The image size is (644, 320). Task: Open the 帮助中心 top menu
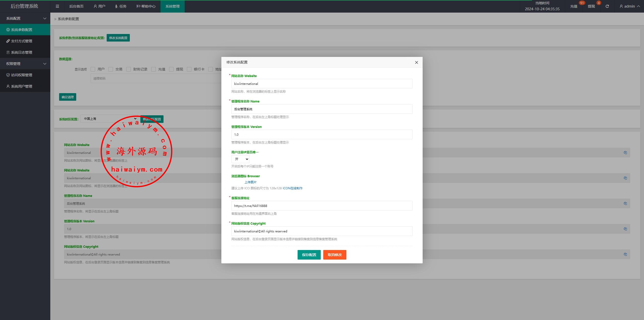pyautogui.click(x=146, y=6)
